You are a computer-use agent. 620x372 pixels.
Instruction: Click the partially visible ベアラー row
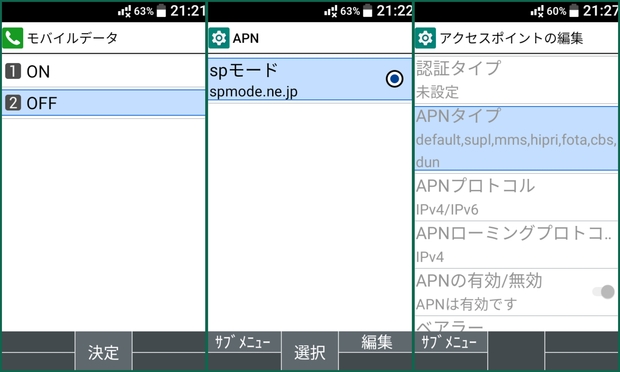[516, 324]
